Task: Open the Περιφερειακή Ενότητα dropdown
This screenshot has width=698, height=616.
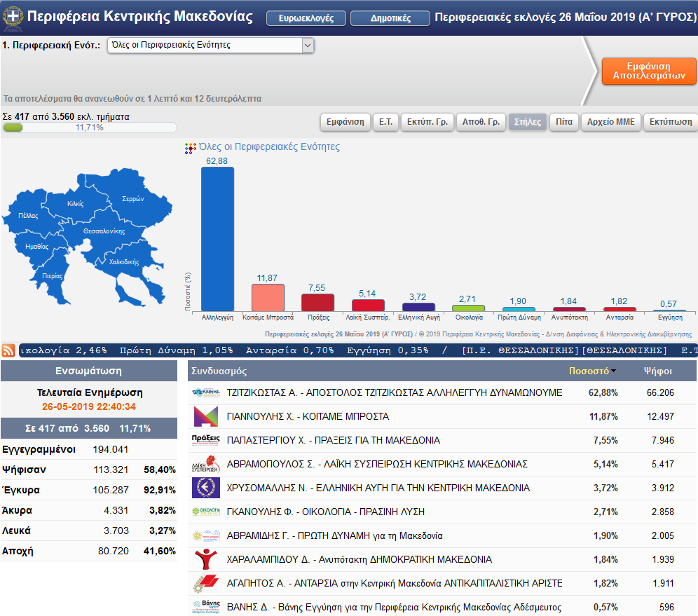Action: tap(307, 46)
